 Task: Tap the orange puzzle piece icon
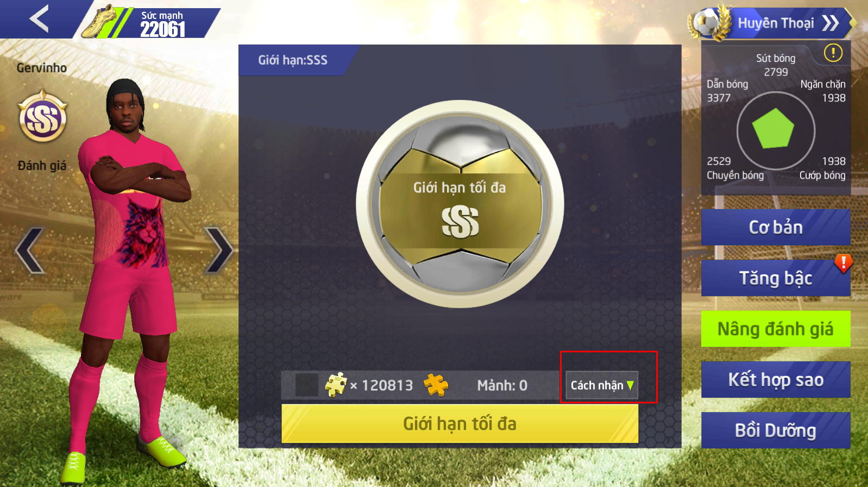click(x=436, y=385)
